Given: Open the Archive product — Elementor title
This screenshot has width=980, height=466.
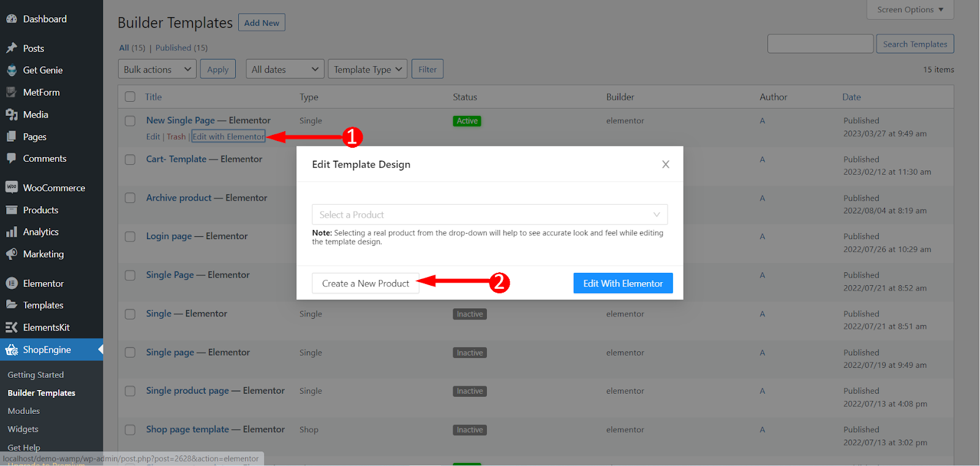Looking at the screenshot, I should (206, 197).
